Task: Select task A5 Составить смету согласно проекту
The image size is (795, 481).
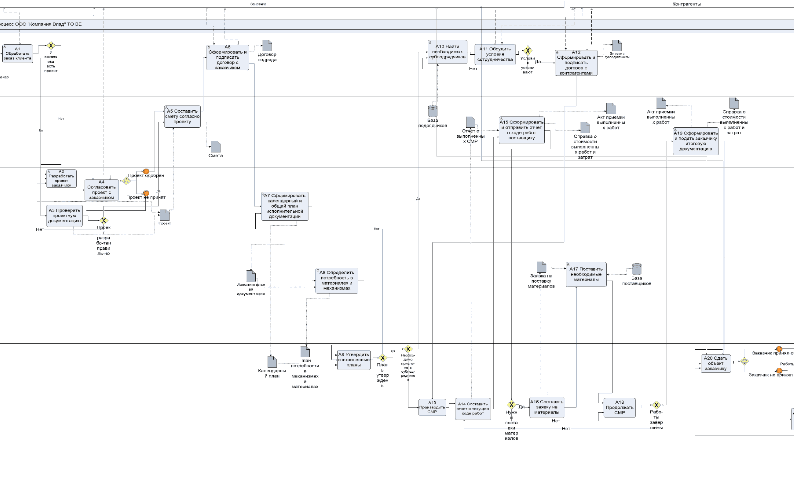Action: (x=183, y=117)
